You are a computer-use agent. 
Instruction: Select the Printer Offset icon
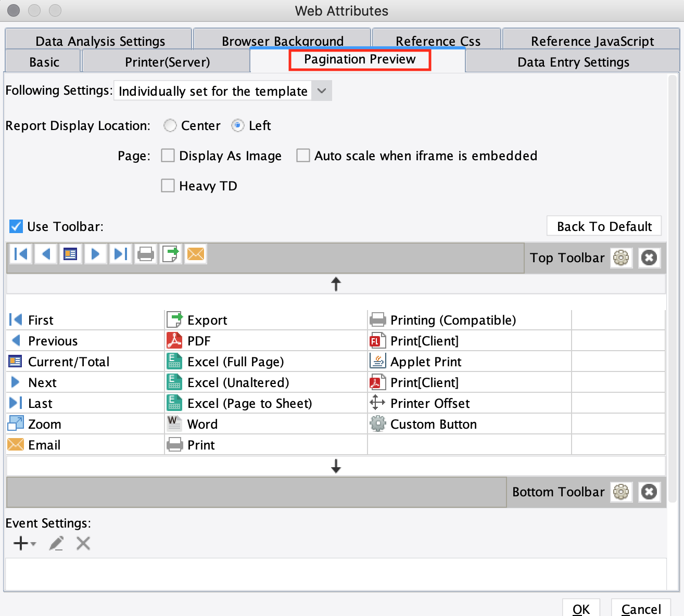click(376, 403)
